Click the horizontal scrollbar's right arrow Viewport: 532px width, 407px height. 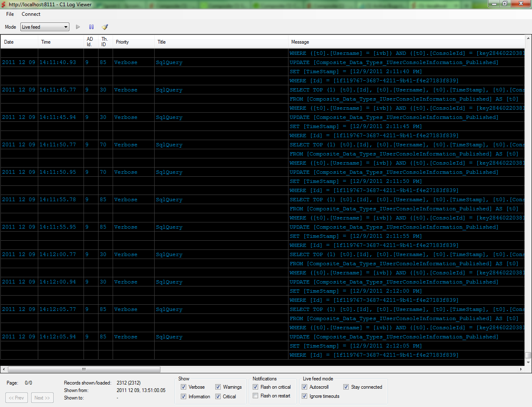point(521,369)
